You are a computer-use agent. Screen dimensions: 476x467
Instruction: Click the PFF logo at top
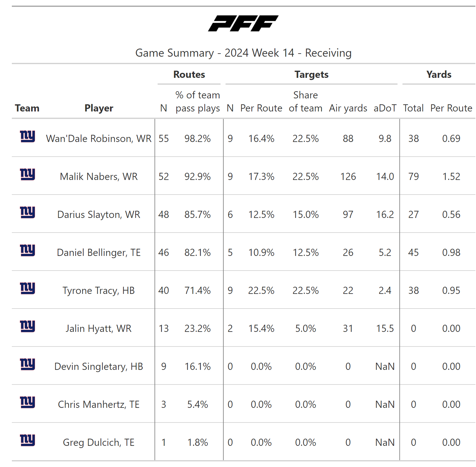(x=243, y=23)
